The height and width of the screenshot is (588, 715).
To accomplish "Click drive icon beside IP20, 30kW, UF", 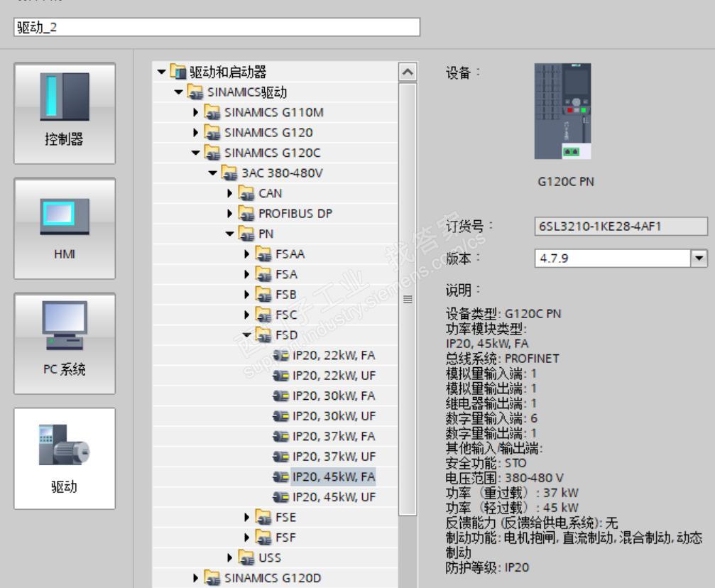I will point(281,416).
